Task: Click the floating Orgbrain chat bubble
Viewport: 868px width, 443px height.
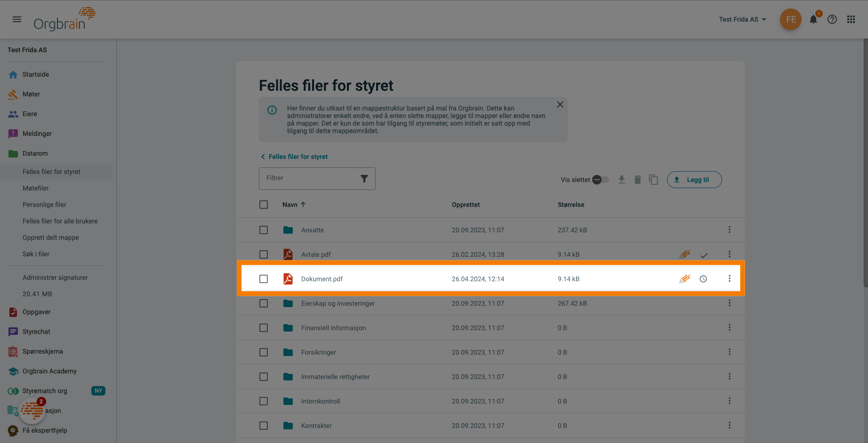Action: [x=32, y=411]
